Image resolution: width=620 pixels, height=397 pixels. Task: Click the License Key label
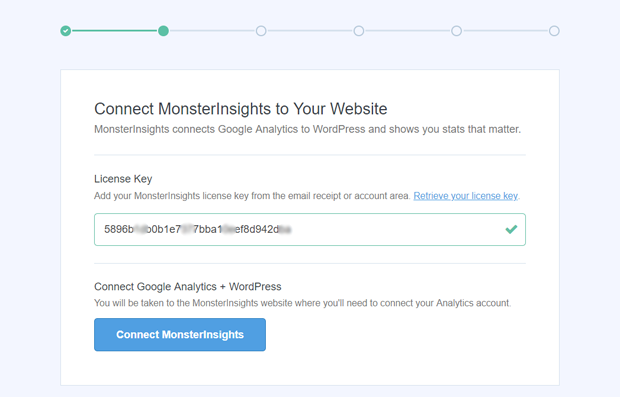[123, 179]
